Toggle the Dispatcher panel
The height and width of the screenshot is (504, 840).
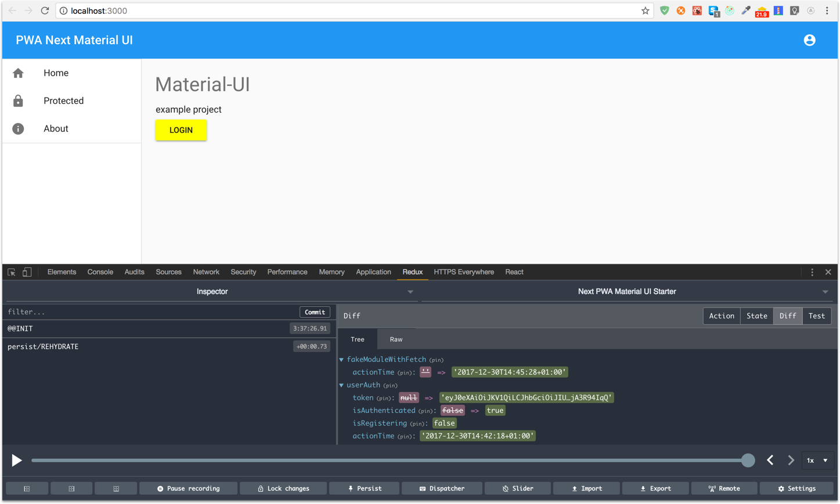pos(442,488)
